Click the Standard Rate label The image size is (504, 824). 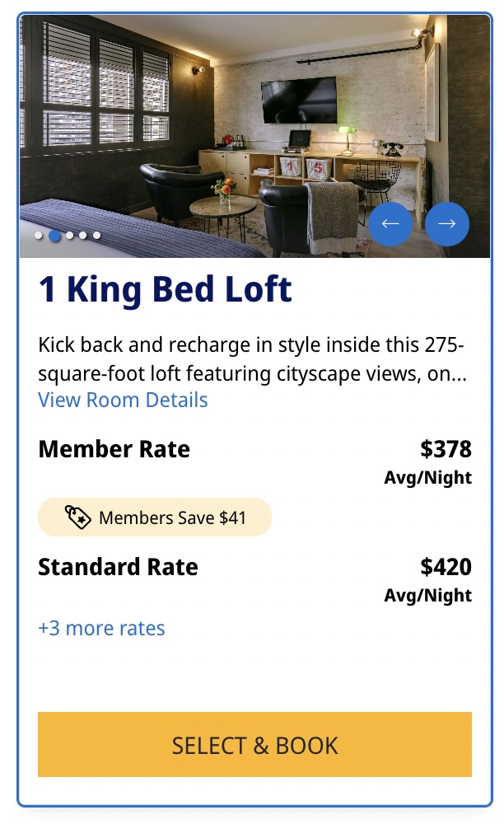coord(118,567)
